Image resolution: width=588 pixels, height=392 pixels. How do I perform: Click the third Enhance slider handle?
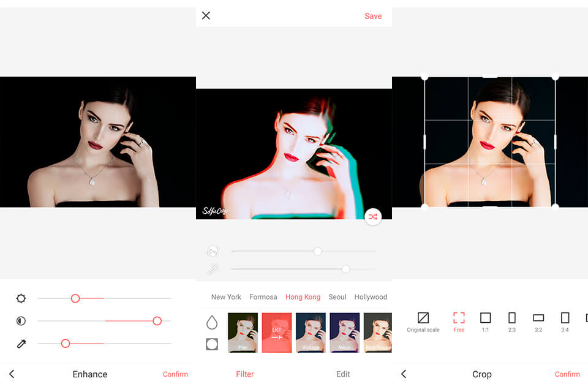[x=66, y=344]
